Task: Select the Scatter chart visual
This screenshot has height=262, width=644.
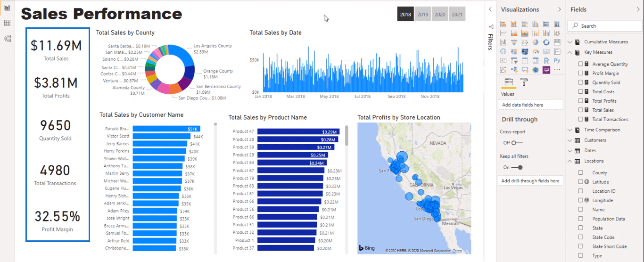Action: pyautogui.click(x=525, y=42)
